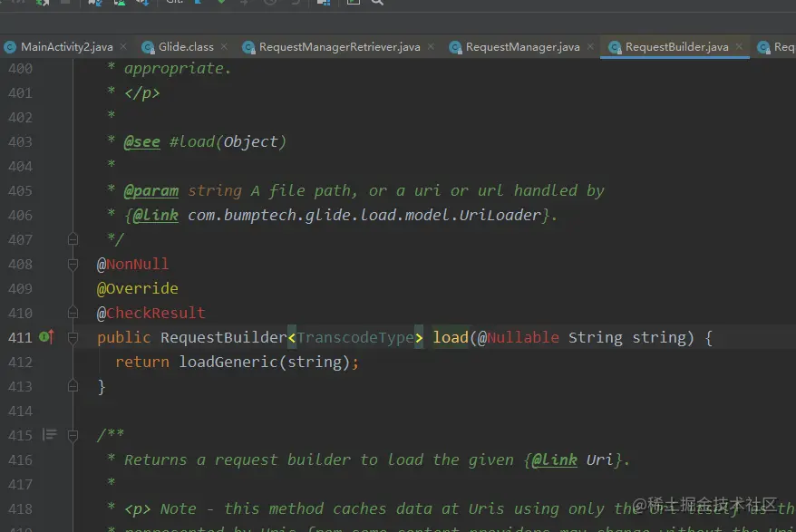Toggle rendered doc view icon on line 415
Viewport: 796px width, 532px height.
tap(50, 434)
